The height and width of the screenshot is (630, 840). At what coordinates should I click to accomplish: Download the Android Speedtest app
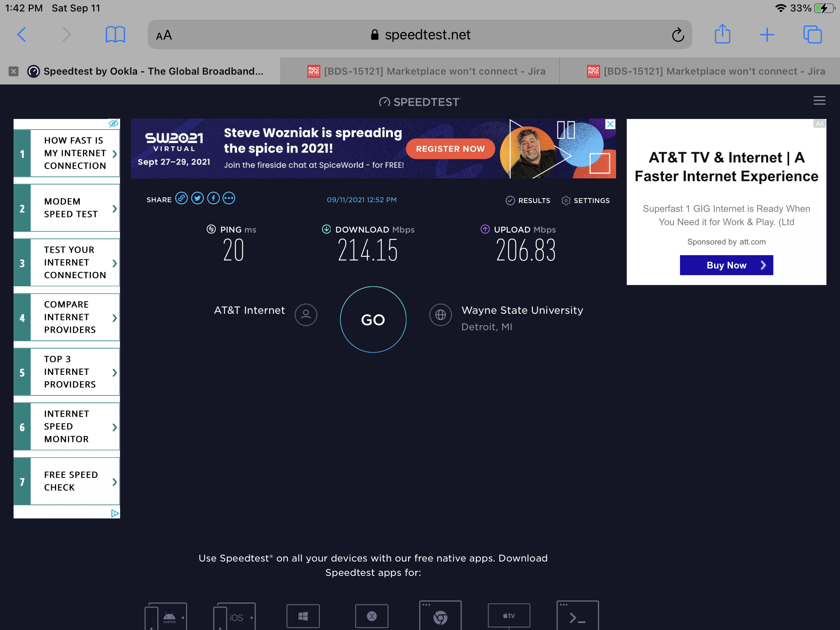point(166,616)
